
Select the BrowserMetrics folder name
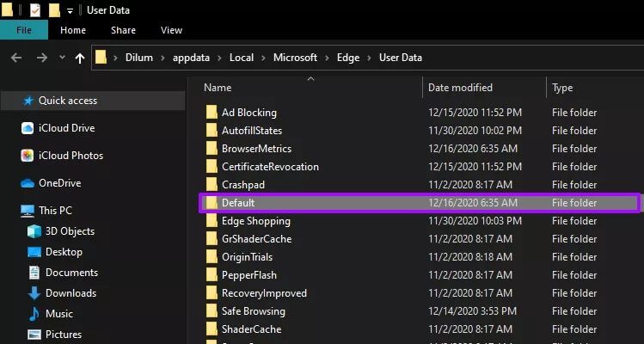point(257,149)
